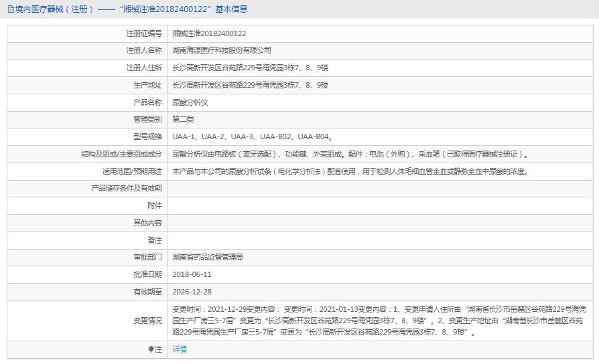This screenshot has width=599, height=364.
Task: Select the product name 尿酸分析仪
Action: coord(190,102)
